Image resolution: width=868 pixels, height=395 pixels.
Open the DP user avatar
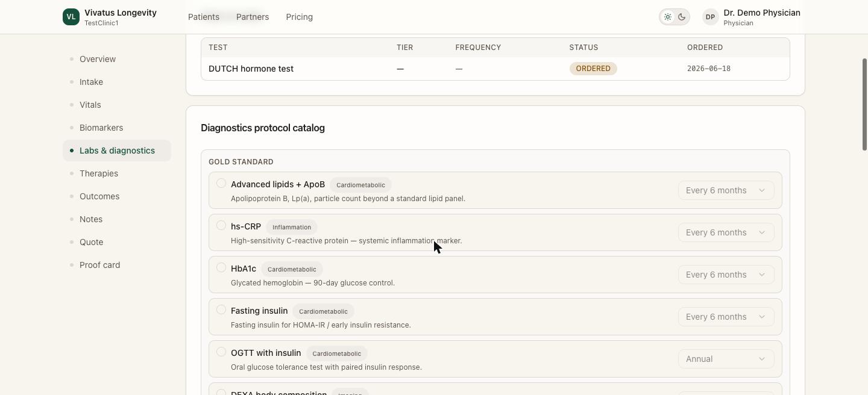tap(710, 17)
